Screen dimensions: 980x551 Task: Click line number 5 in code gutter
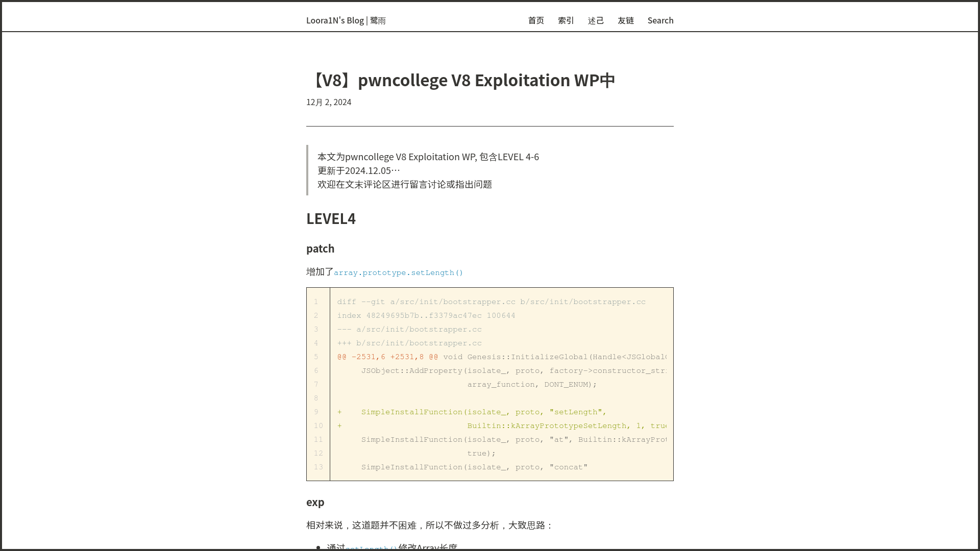316,357
